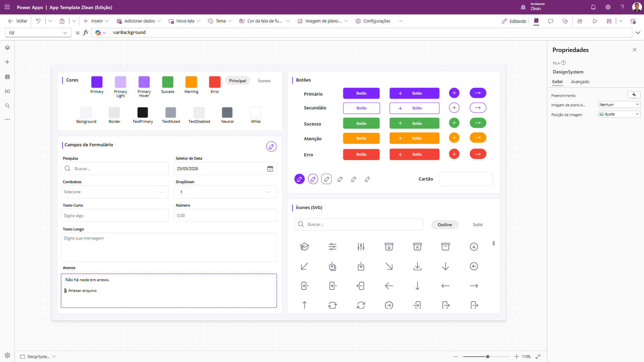Image resolution: width=644 pixels, height=362 pixels.
Task: Open the help question mark icon
Action: [623, 7]
